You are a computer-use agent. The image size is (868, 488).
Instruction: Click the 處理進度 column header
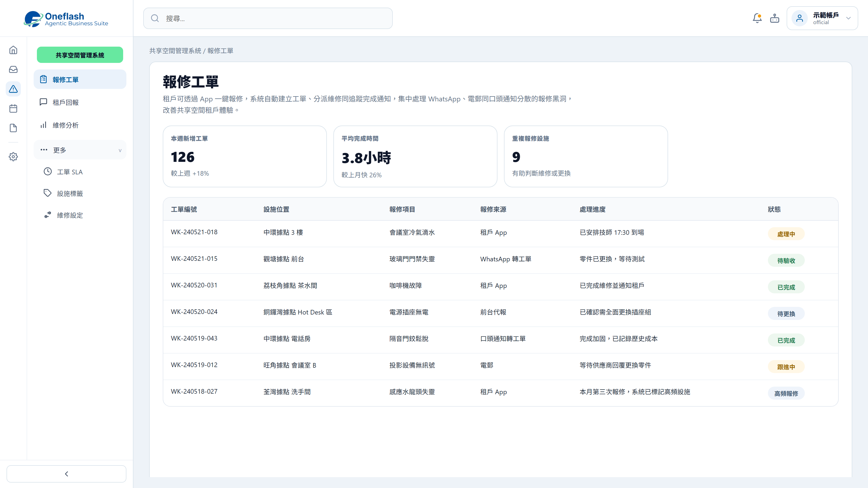tap(592, 209)
